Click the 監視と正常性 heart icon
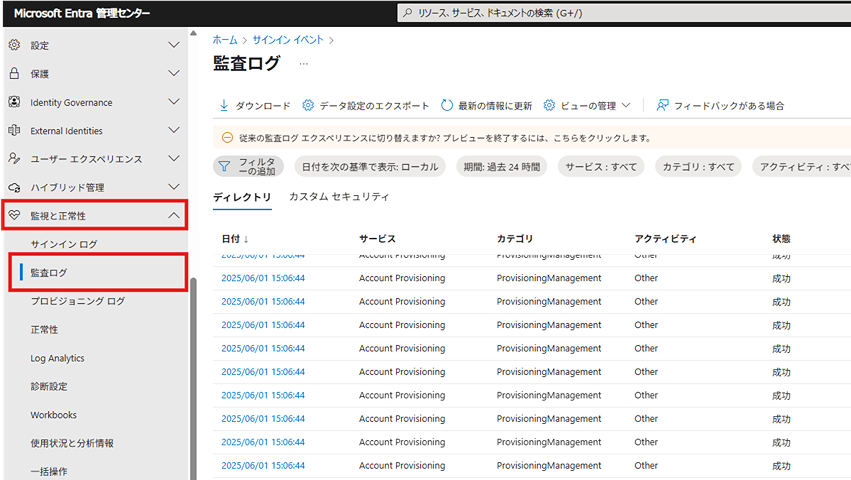Image resolution: width=851 pixels, height=480 pixels. pos(15,216)
